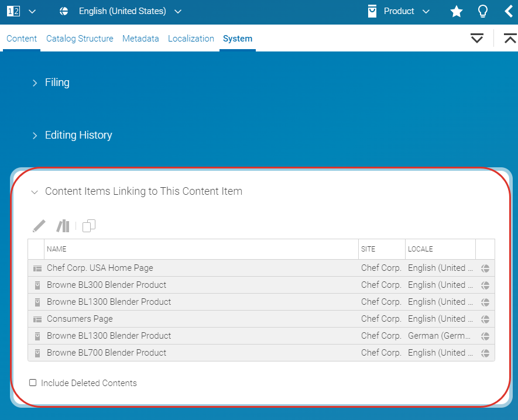Switch to the Catalog Structure tab
The image size is (518, 420).
pos(80,39)
